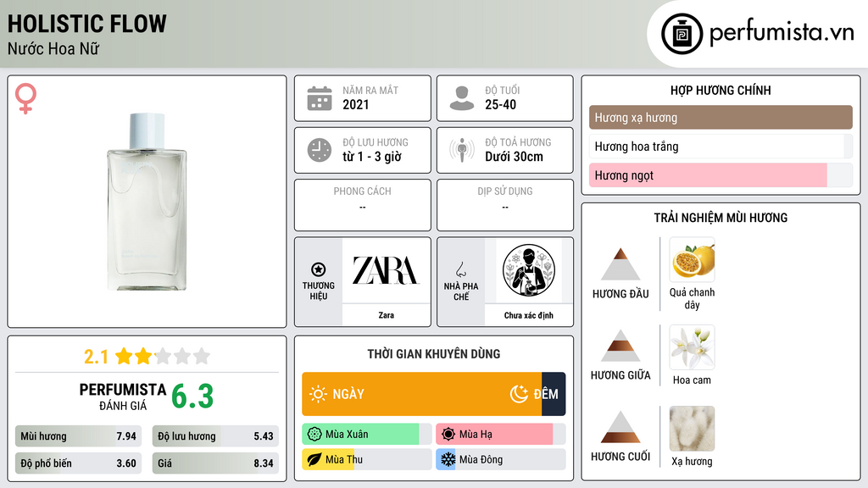The image size is (868, 488).
Task: Click the Hợp hương chính heading
Action: [721, 90]
